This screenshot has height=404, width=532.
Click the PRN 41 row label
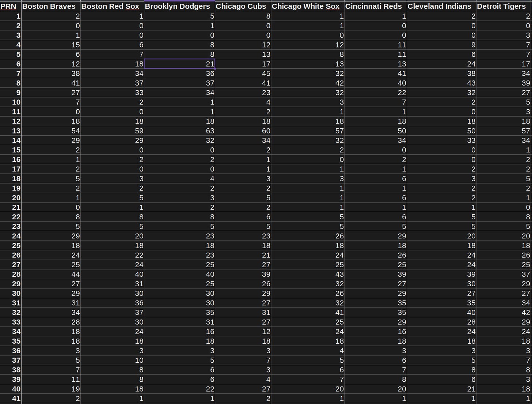[x=11, y=398]
